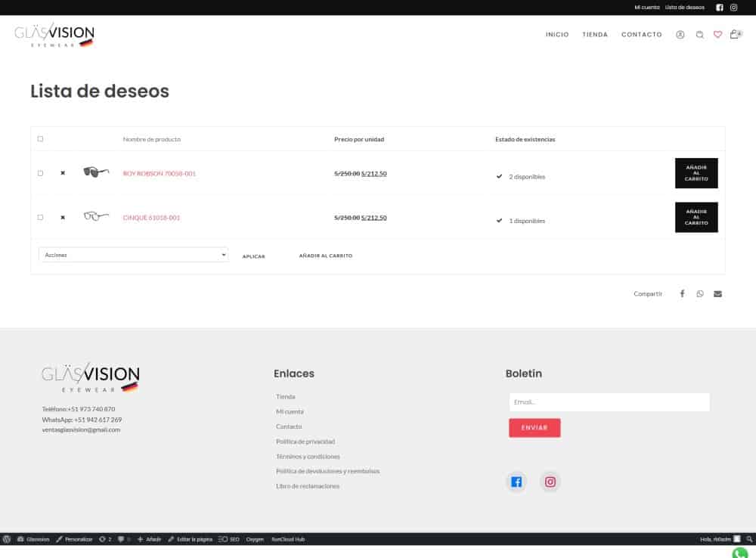Viewport: 756px width, 558px height.
Task: Open the Añadir menu in admin bar
Action: click(x=150, y=539)
